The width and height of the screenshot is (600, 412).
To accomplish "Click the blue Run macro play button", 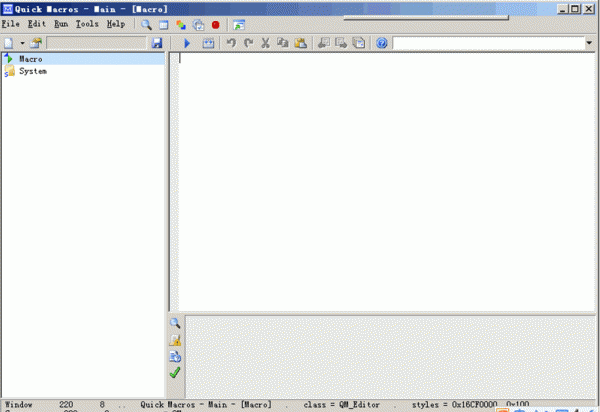I will pos(187,43).
